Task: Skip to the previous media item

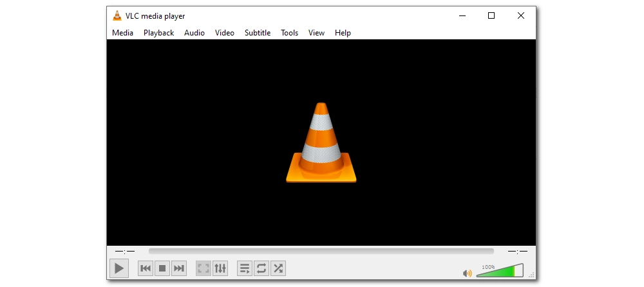Action: 146,268
